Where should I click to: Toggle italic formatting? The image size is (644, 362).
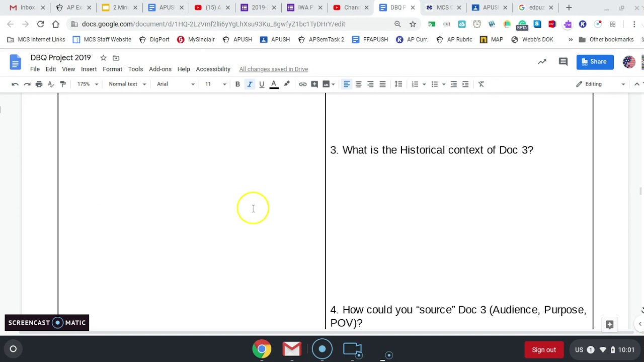pyautogui.click(x=250, y=84)
